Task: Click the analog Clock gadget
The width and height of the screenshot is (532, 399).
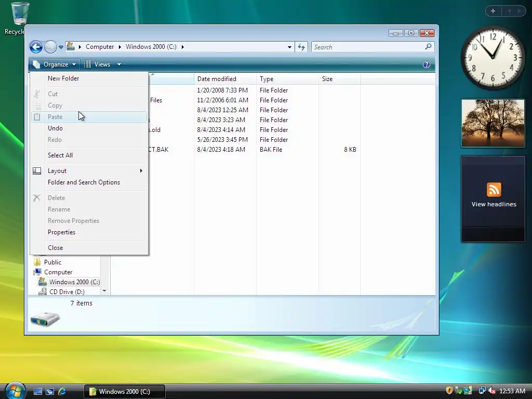Action: point(493,58)
